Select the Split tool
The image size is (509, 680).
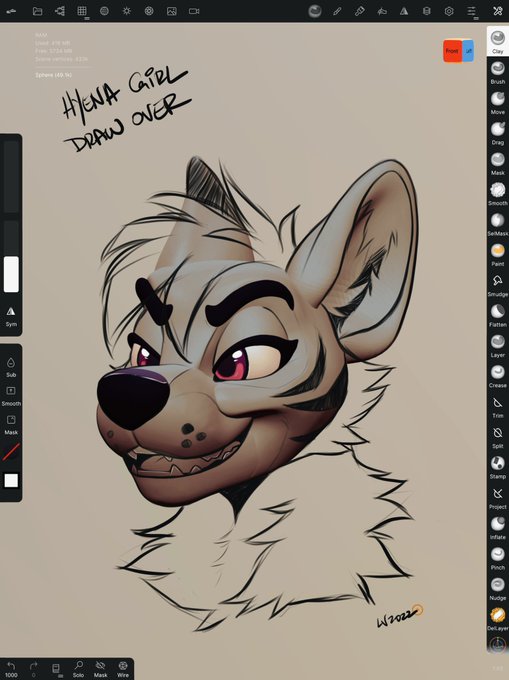pyautogui.click(x=498, y=436)
